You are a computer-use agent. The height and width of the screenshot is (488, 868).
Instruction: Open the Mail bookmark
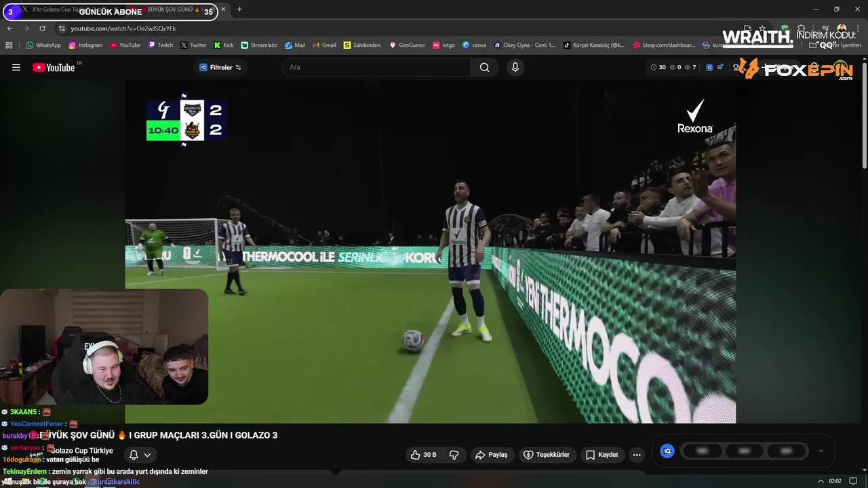295,45
